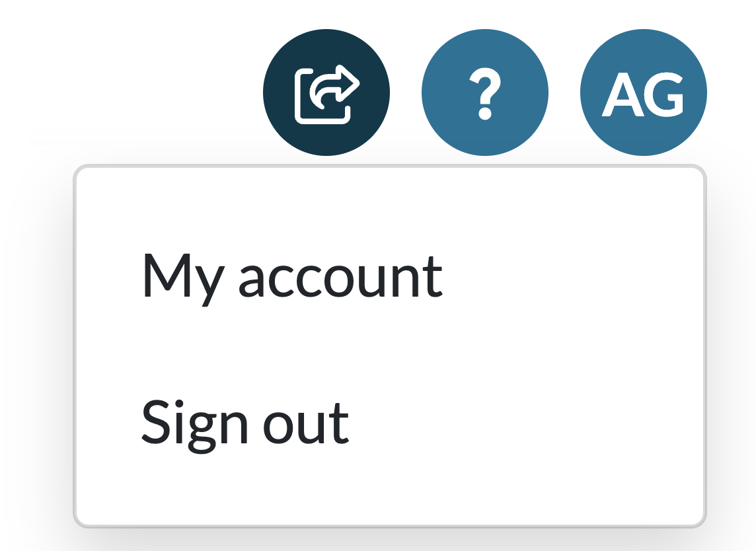The height and width of the screenshot is (551, 756).
Task: Select My account from the menu
Action: coord(293,276)
